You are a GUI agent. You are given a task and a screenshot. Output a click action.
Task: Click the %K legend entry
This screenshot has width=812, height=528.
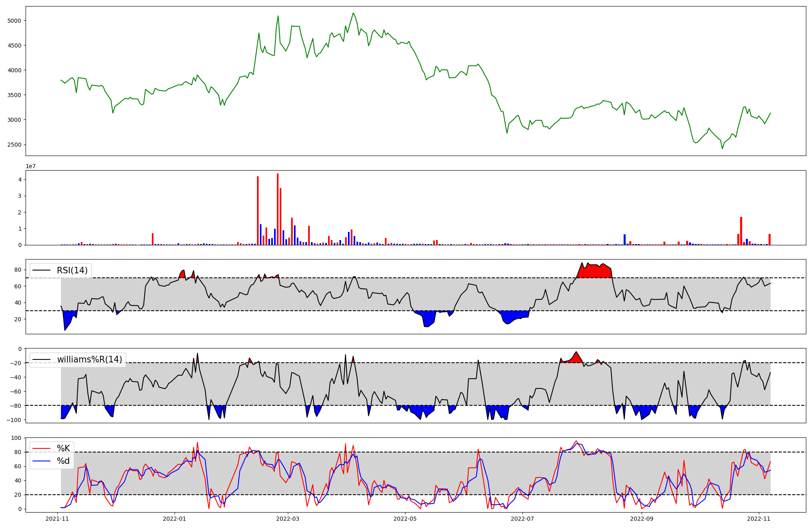[63, 448]
